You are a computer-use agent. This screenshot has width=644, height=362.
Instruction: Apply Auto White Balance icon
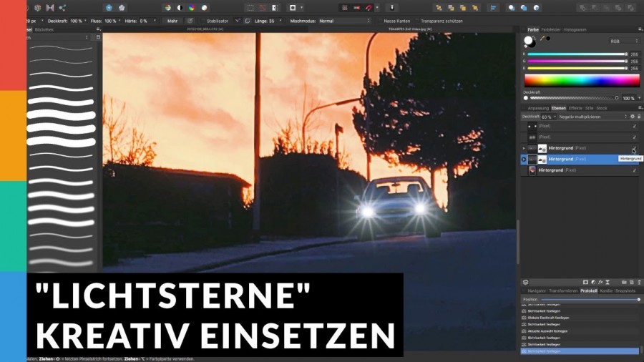204,8
